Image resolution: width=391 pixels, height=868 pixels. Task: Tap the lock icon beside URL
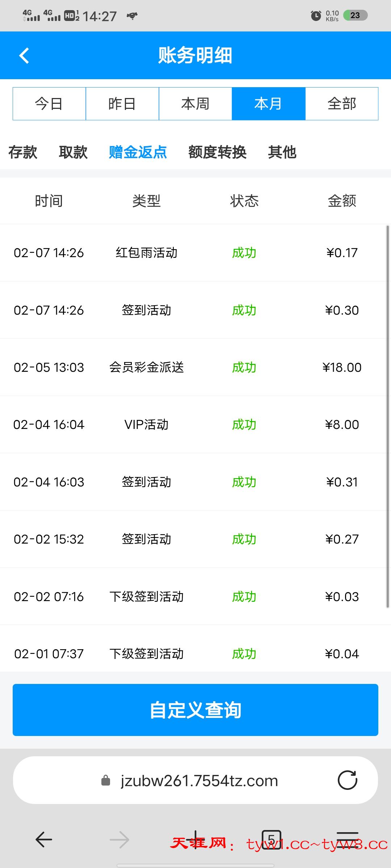point(106,780)
